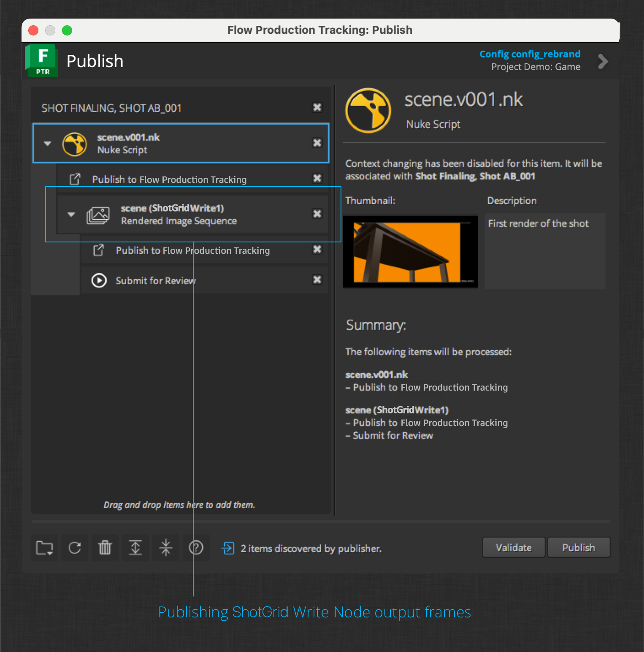
Task: Click the 'Context changing has been disabled' message
Action: coord(474,170)
